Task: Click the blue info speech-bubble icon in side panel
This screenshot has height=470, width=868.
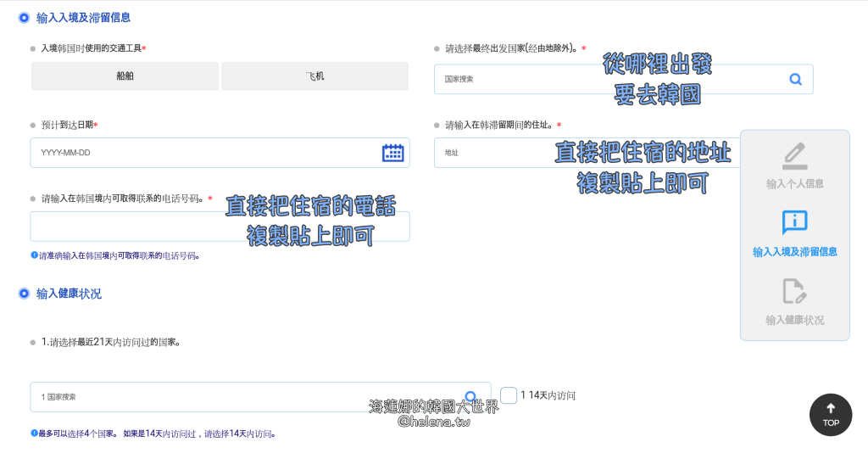Action: coord(794,222)
